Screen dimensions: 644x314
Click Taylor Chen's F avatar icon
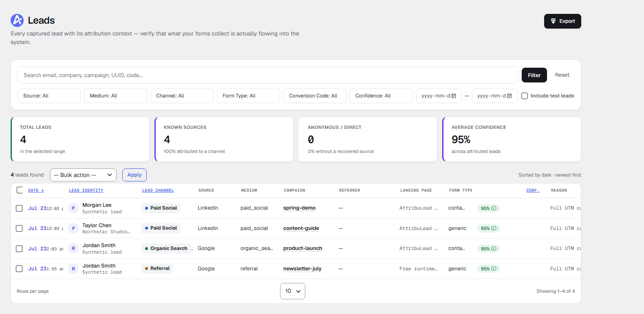click(x=73, y=228)
